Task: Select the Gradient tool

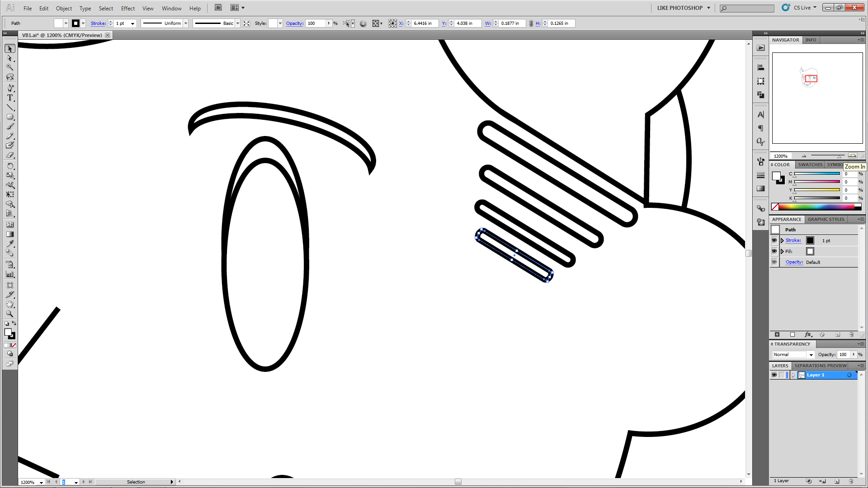Action: coord(10,234)
